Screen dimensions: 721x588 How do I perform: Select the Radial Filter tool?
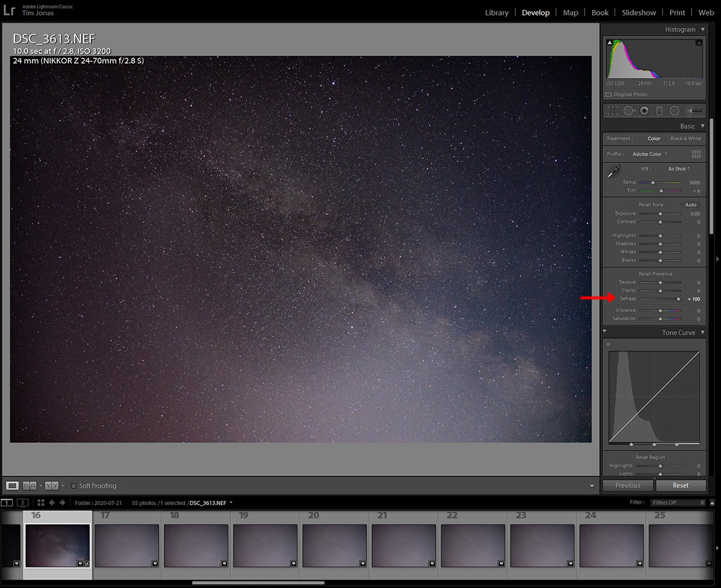675,111
